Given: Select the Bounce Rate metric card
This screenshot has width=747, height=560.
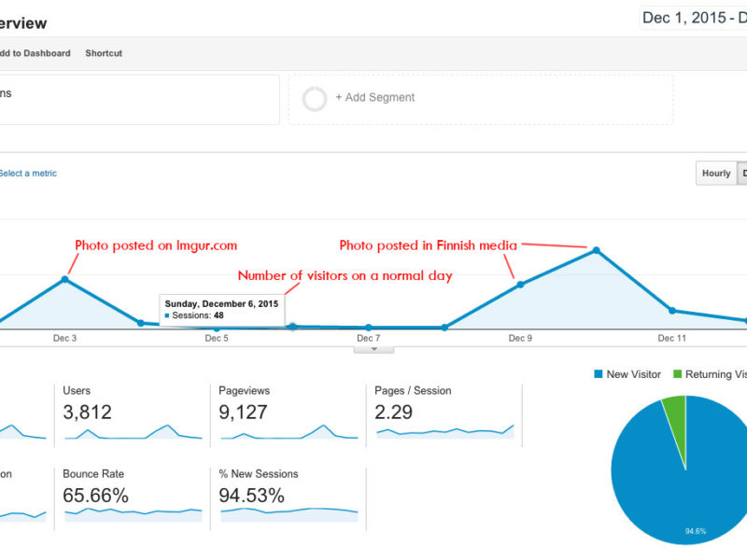Looking at the screenshot, I should point(133,498).
